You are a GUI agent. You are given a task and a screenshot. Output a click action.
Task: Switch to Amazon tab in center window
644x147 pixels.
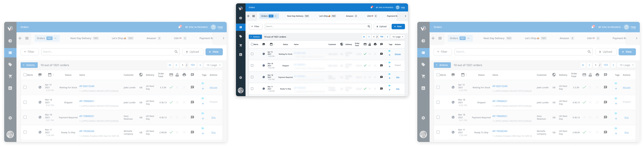point(352,16)
